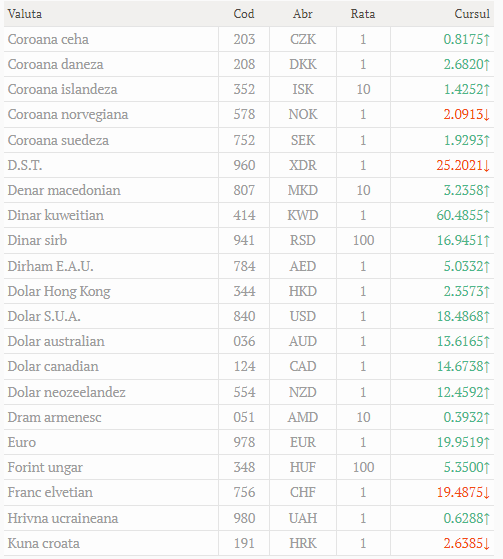Click the 16.9451 RSD exchange rate
This screenshot has width=503, height=559.
point(463,240)
